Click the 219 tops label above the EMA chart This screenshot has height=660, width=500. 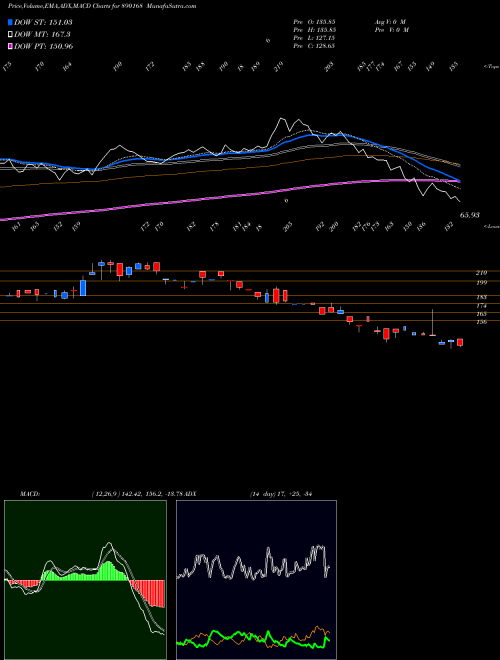278,67
